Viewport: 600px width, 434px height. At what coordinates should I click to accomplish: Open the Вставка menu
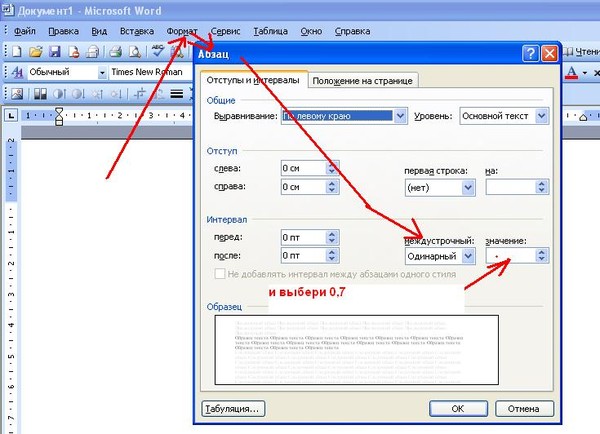coord(137,31)
